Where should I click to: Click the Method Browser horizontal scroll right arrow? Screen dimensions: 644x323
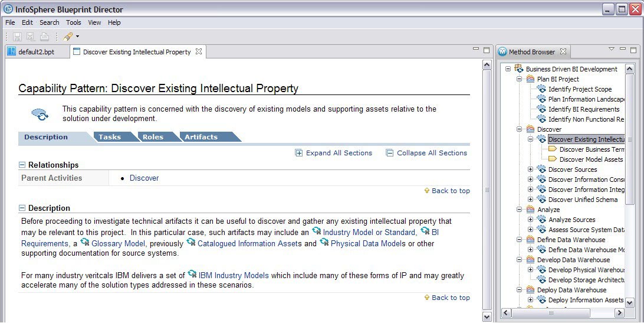pyautogui.click(x=619, y=313)
